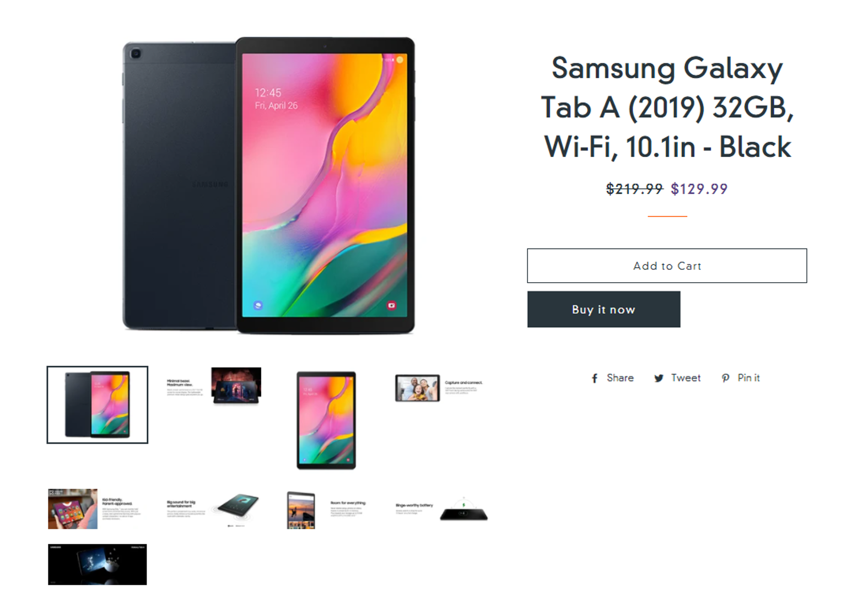Click the Pinterest logo icon

coord(726,378)
